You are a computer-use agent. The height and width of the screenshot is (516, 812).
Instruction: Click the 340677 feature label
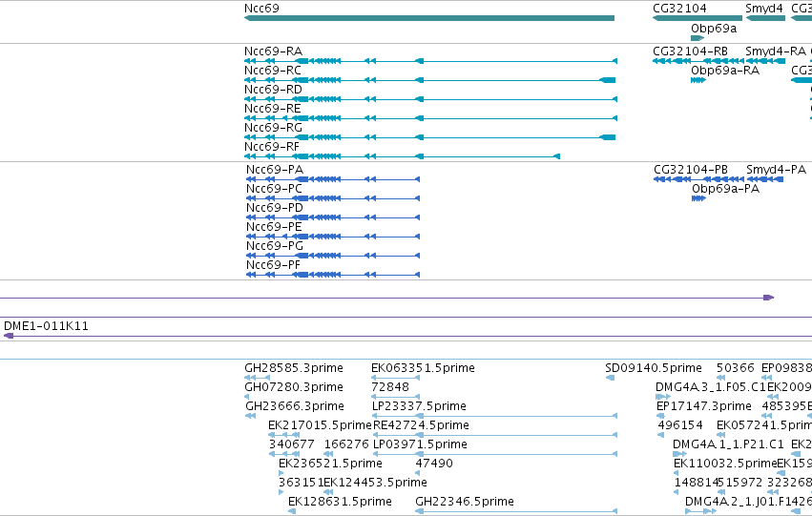(x=292, y=444)
